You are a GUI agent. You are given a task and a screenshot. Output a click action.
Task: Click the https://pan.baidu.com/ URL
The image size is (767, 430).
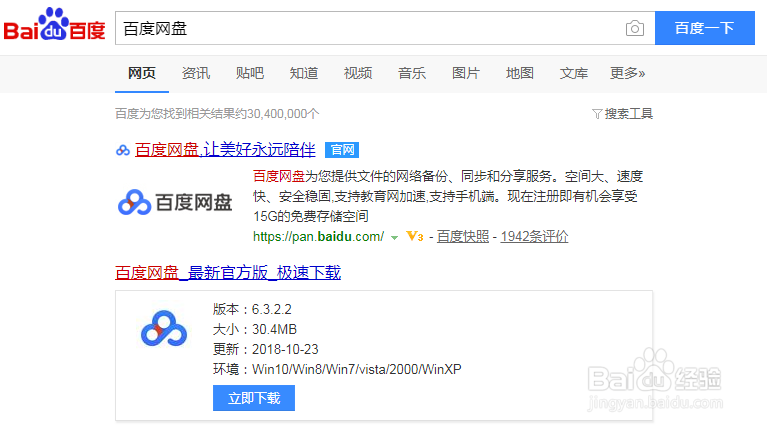pyautogui.click(x=318, y=237)
